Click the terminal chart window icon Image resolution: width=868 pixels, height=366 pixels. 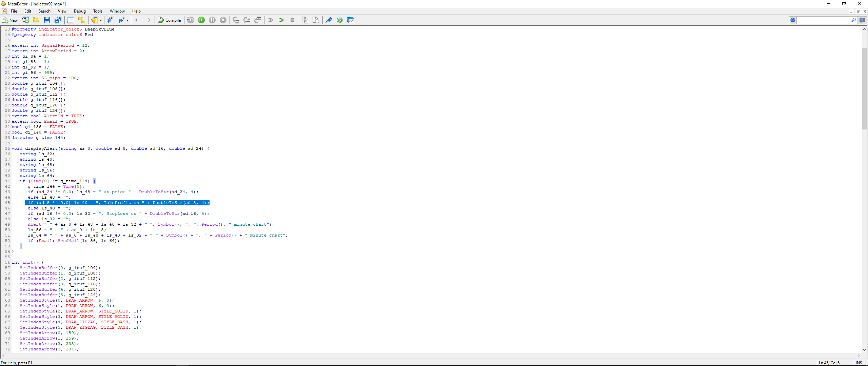tap(351, 20)
